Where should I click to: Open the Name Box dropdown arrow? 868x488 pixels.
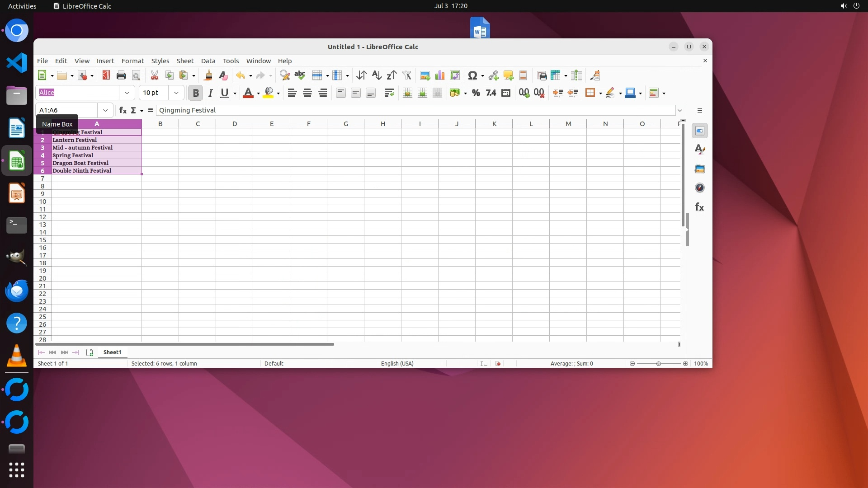(105, 110)
